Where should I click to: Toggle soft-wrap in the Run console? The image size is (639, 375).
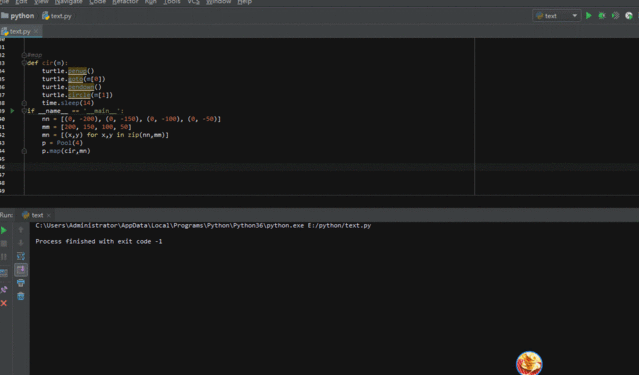21,256
